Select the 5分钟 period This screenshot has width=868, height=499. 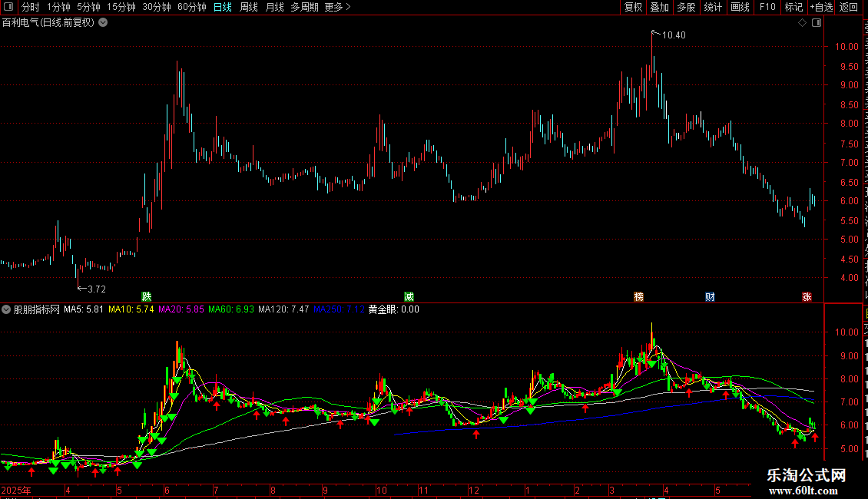coord(88,7)
